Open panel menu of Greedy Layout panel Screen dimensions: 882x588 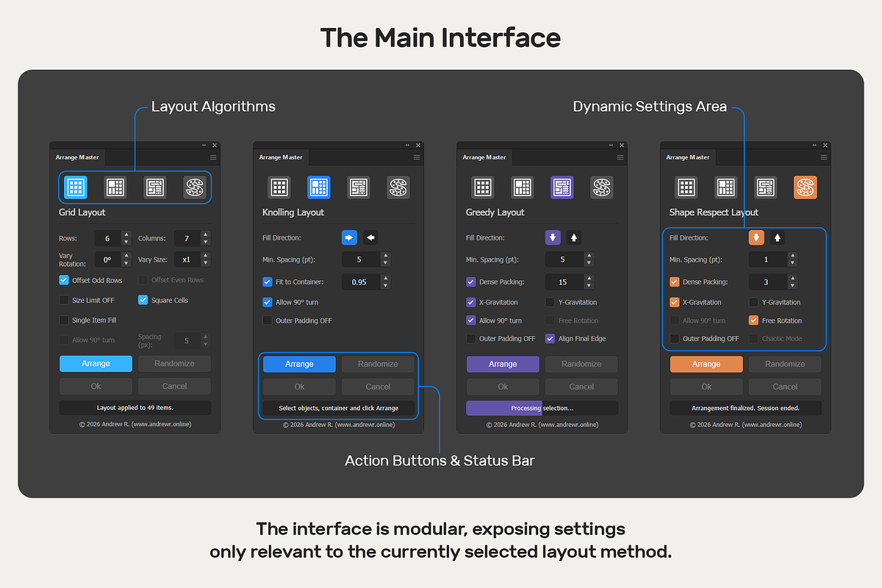coord(620,157)
